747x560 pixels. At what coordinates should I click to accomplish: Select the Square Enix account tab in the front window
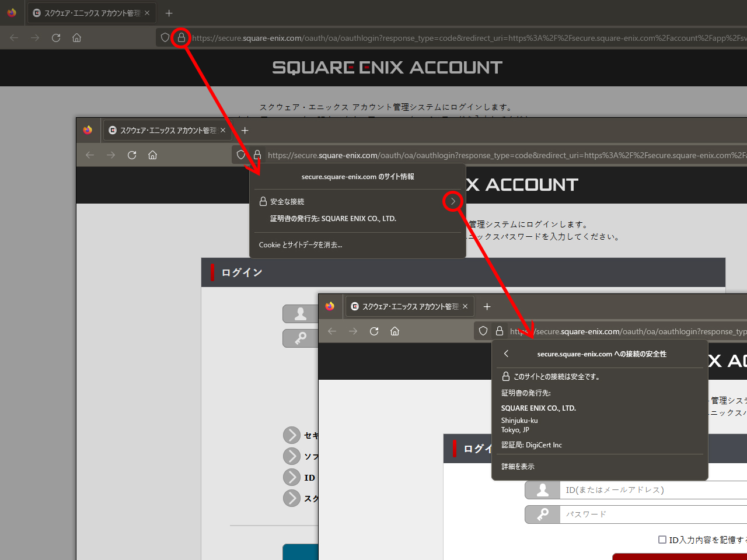point(409,306)
